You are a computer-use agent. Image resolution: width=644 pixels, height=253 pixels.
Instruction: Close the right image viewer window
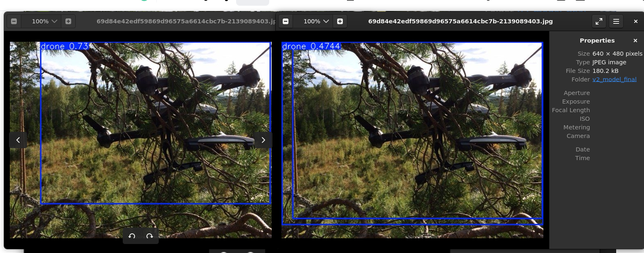pyautogui.click(x=635, y=21)
